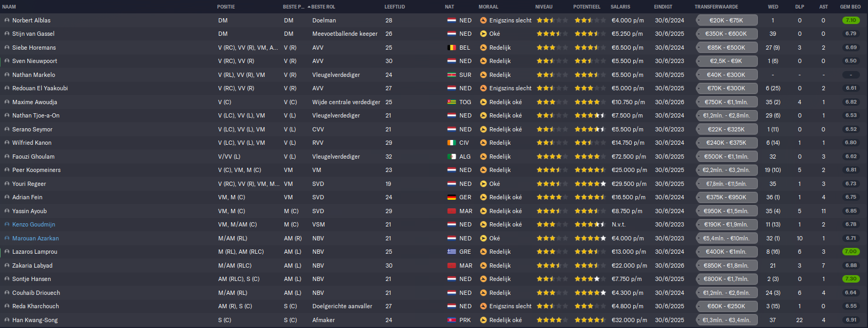Click Sontje Hansen's green 7.30 rating badge
Viewport: 868px width, 328px height.
(850, 279)
